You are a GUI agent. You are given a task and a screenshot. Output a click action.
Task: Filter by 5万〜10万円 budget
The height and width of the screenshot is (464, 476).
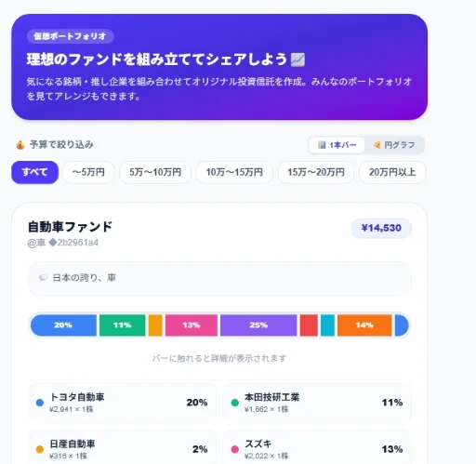click(x=155, y=172)
